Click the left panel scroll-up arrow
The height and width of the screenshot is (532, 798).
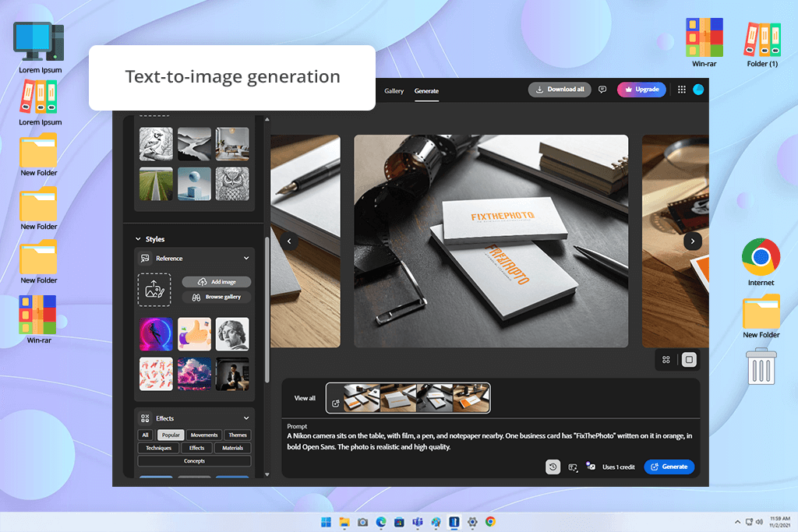(x=267, y=119)
